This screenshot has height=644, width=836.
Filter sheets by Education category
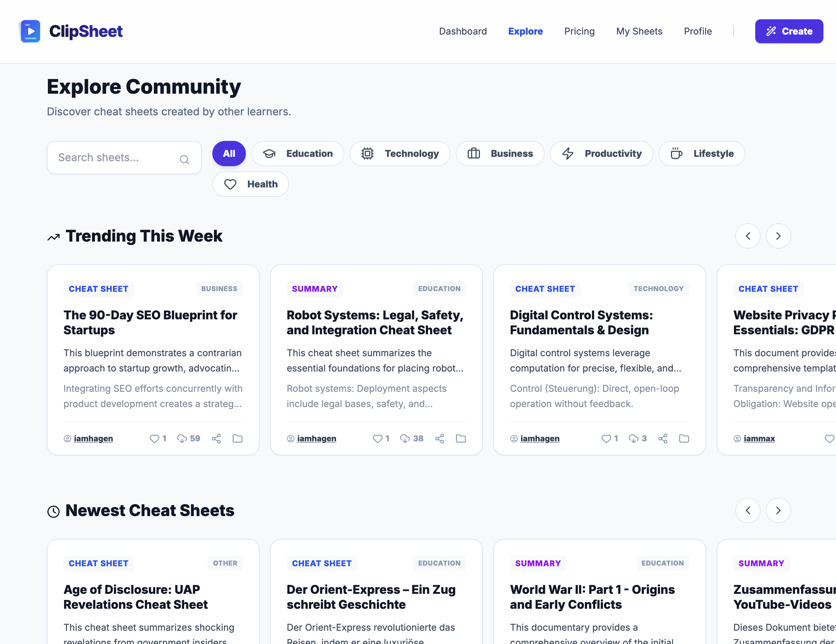coord(297,154)
